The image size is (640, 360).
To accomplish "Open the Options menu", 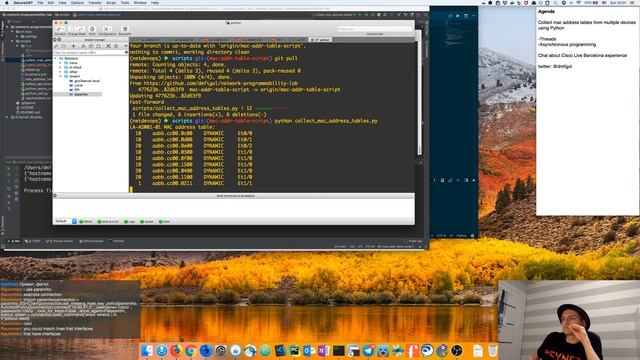I will 77,3.
